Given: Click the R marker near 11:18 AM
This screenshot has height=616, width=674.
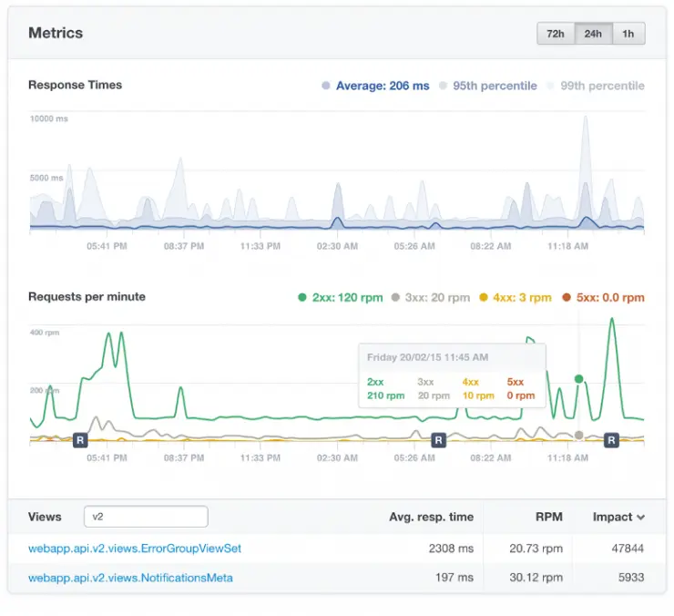Looking at the screenshot, I should click(611, 440).
